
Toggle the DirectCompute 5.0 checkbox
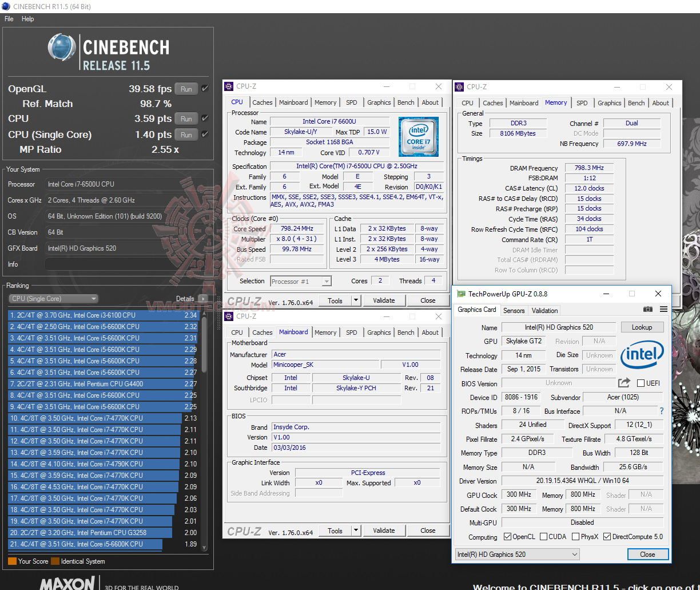click(607, 537)
